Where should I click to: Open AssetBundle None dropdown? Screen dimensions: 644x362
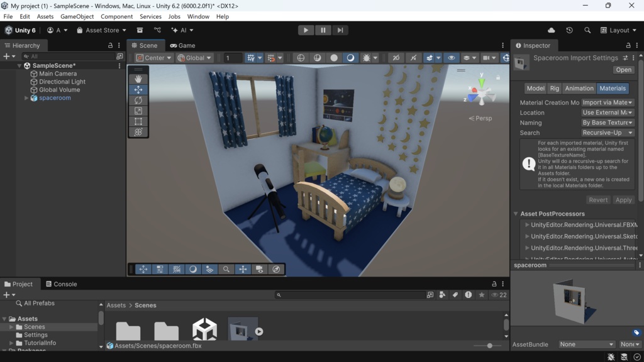tap(587, 344)
